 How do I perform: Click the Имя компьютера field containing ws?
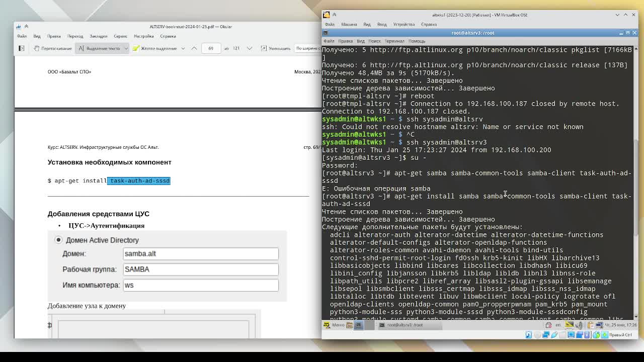[x=200, y=285]
